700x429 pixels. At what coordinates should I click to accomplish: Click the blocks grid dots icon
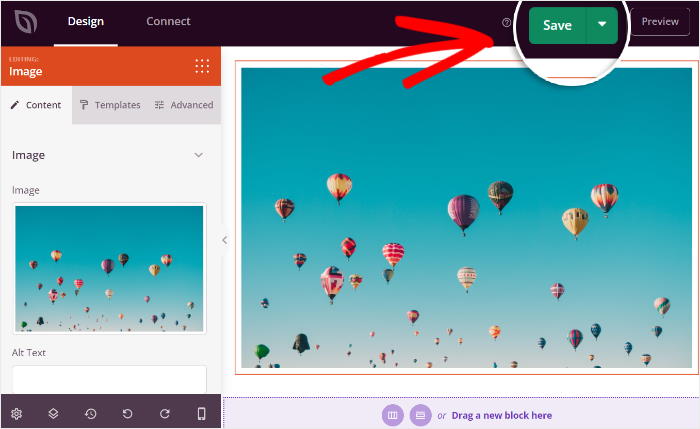tap(202, 66)
